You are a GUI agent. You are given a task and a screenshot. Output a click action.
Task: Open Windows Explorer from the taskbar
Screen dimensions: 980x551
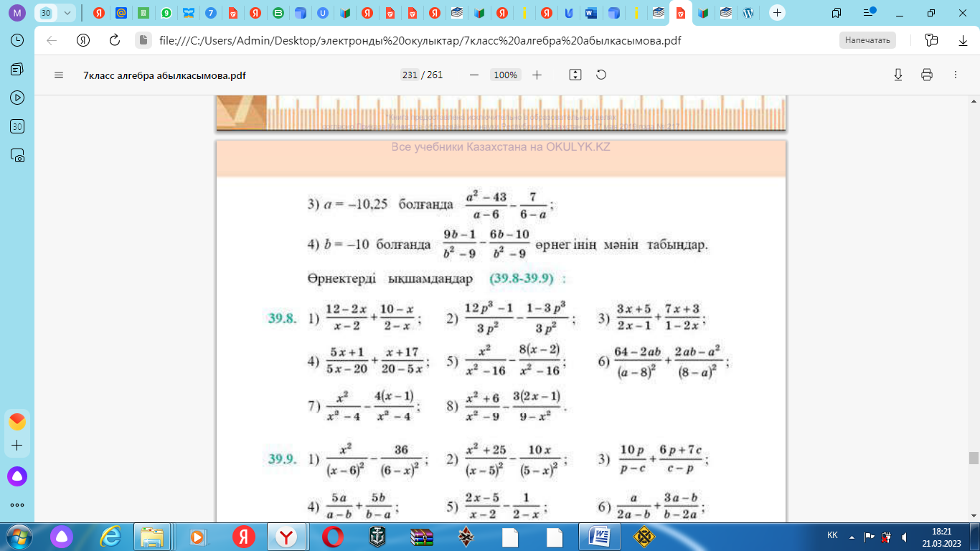click(x=152, y=536)
